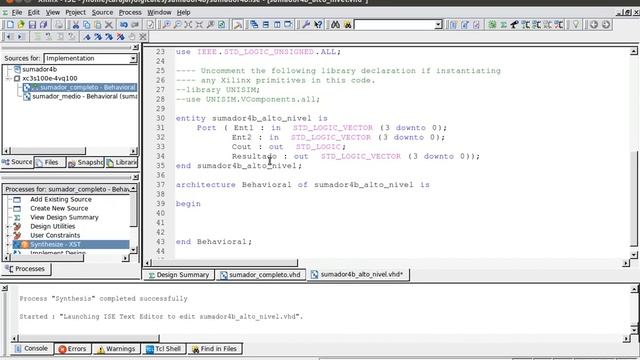The width and height of the screenshot is (640, 360).
Task: Click the forward arrow navigation icon
Action: point(606,25)
